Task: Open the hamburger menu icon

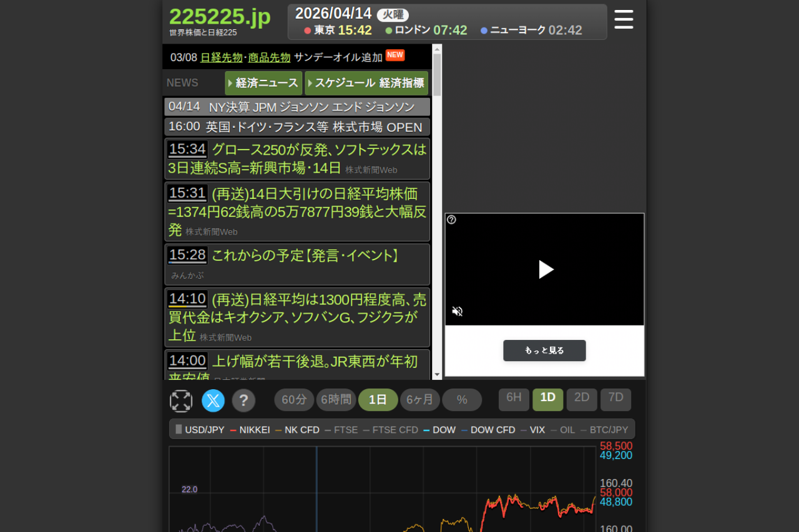Action: (x=624, y=19)
